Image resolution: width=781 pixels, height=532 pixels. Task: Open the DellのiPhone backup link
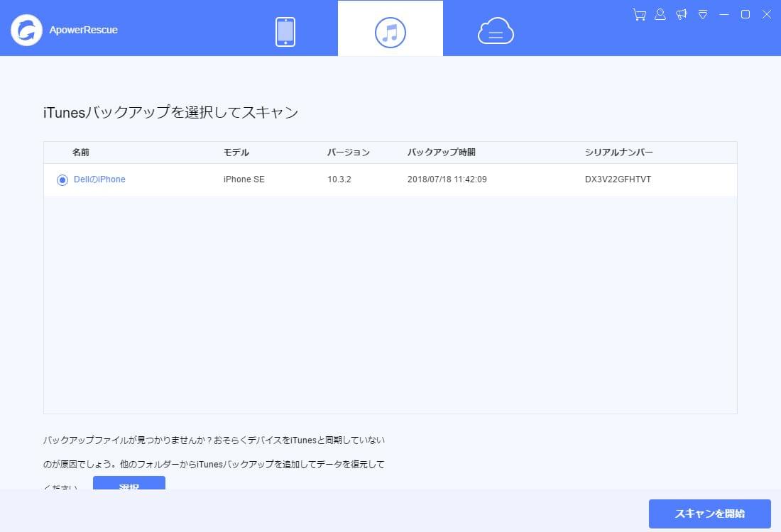click(99, 179)
